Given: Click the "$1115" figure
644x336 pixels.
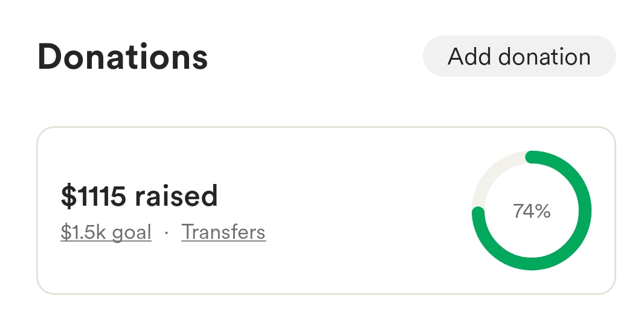Looking at the screenshot, I should coord(94,196).
